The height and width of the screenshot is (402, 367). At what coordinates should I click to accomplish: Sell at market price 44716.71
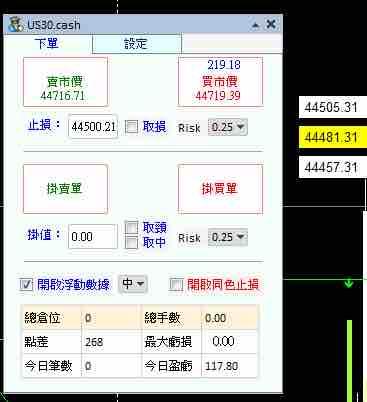65,82
